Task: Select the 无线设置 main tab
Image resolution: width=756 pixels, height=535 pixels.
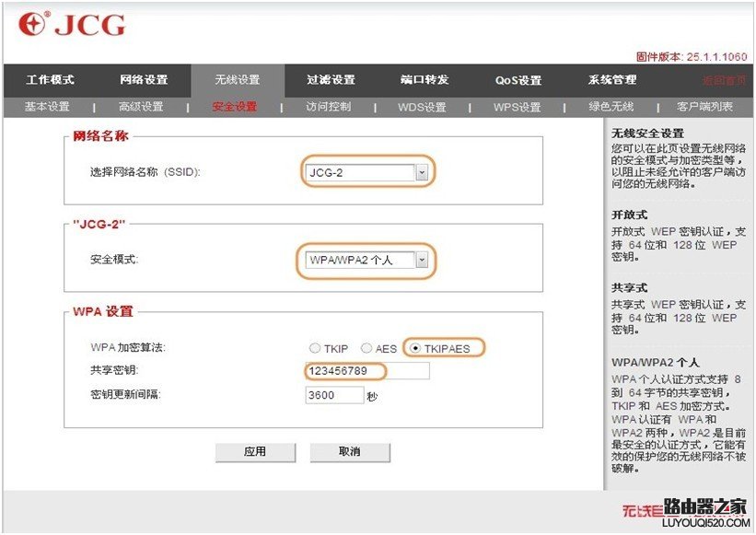Action: pos(238,79)
